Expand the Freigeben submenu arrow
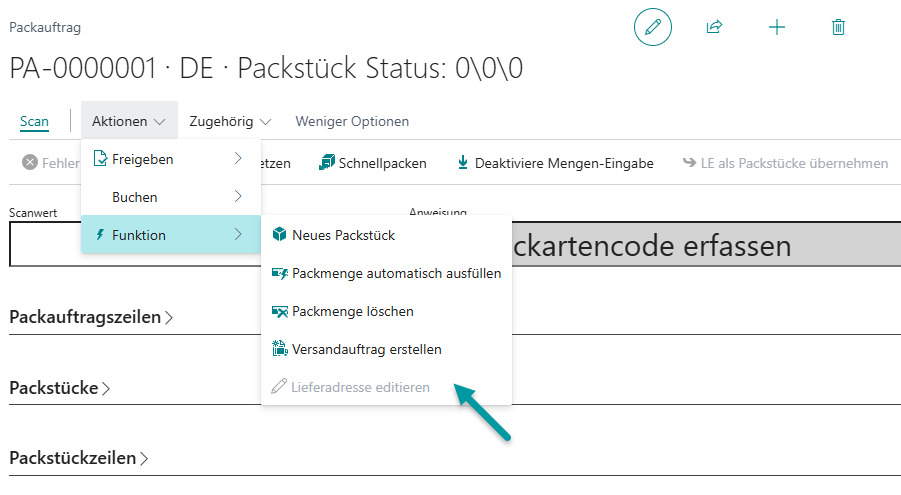Image resolution: width=901 pixels, height=495 pixels. pyautogui.click(x=238, y=158)
